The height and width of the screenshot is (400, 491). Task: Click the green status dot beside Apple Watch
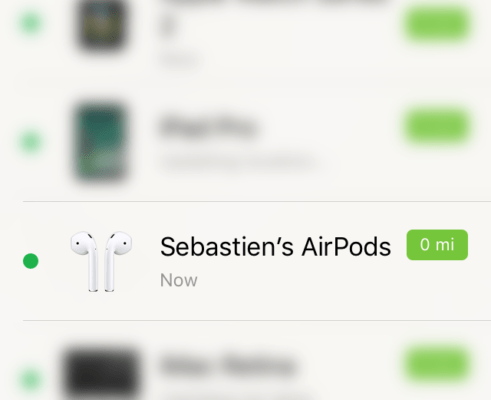coord(31,23)
